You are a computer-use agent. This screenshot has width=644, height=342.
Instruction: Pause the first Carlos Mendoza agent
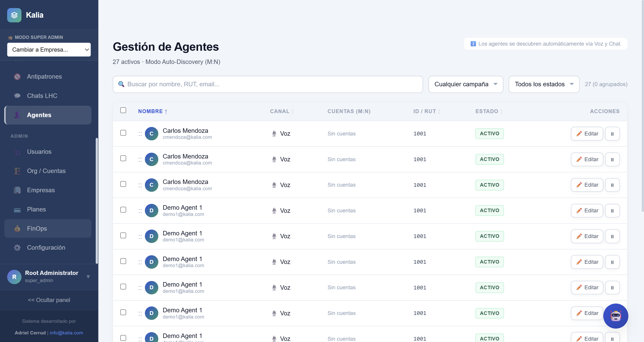(612, 134)
